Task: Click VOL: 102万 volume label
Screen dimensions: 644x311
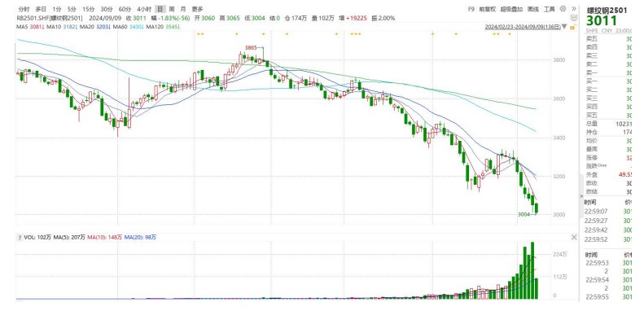Action: pos(37,237)
